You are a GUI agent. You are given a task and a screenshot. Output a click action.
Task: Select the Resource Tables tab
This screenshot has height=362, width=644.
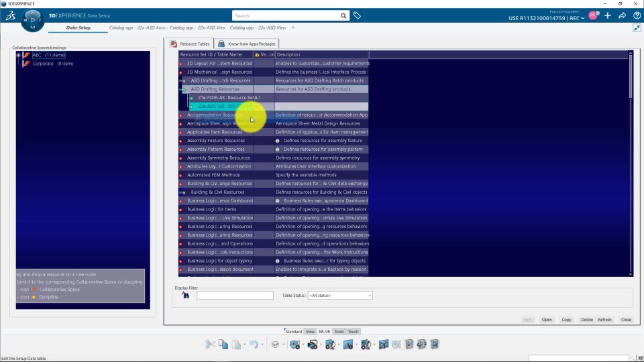pos(190,44)
